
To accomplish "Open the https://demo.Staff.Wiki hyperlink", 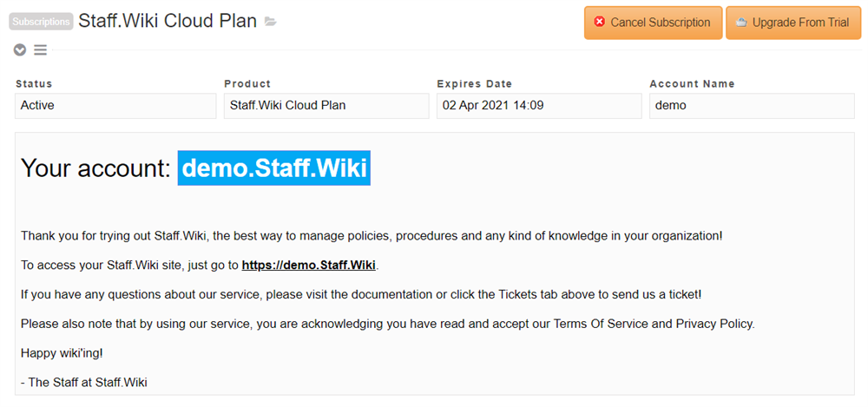I will click(309, 266).
